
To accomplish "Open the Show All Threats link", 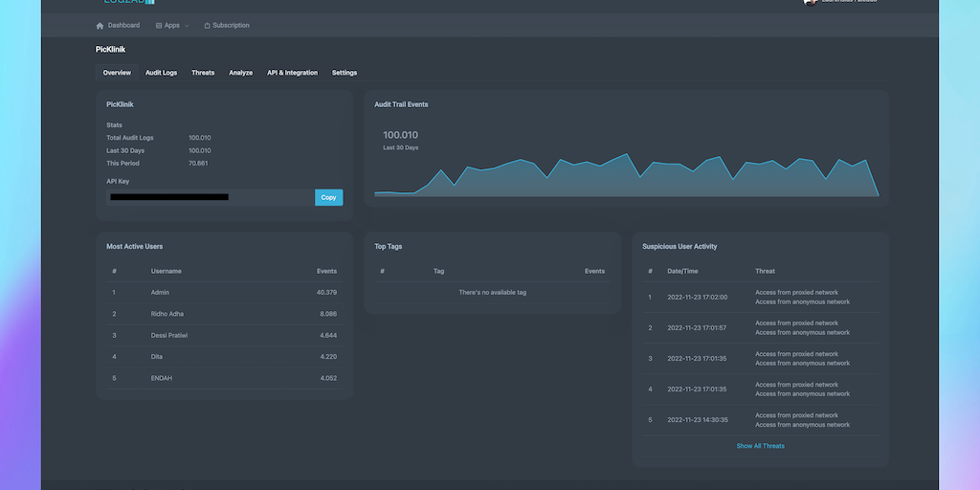I will click(760, 446).
